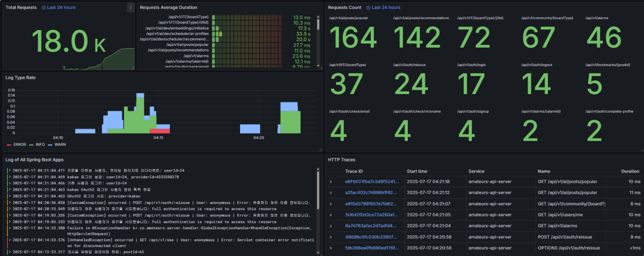Open trace ID 506d2f0d3ce72a260a1

click(x=371, y=215)
